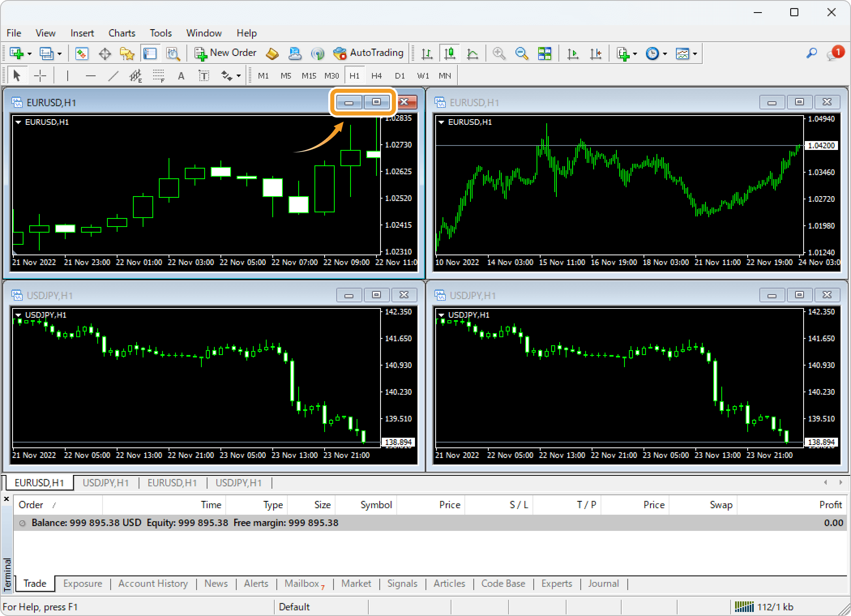Switch to Candlesticks chart mode
851x616 pixels.
pos(450,53)
